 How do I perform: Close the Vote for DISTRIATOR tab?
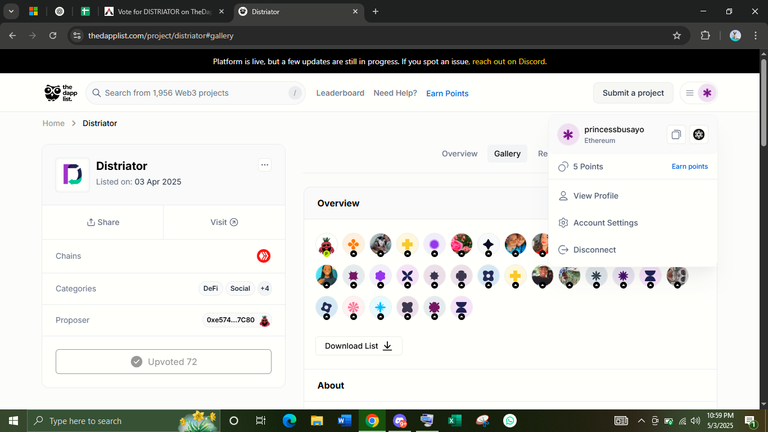(x=221, y=11)
